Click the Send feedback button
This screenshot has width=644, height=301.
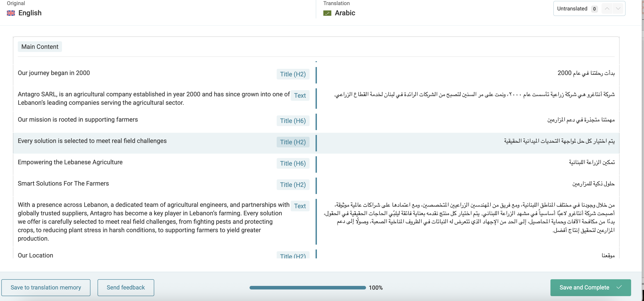point(126,287)
